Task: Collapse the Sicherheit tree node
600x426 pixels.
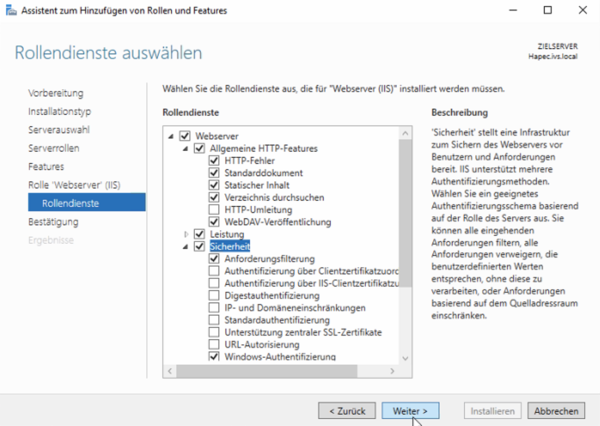Action: (186, 246)
